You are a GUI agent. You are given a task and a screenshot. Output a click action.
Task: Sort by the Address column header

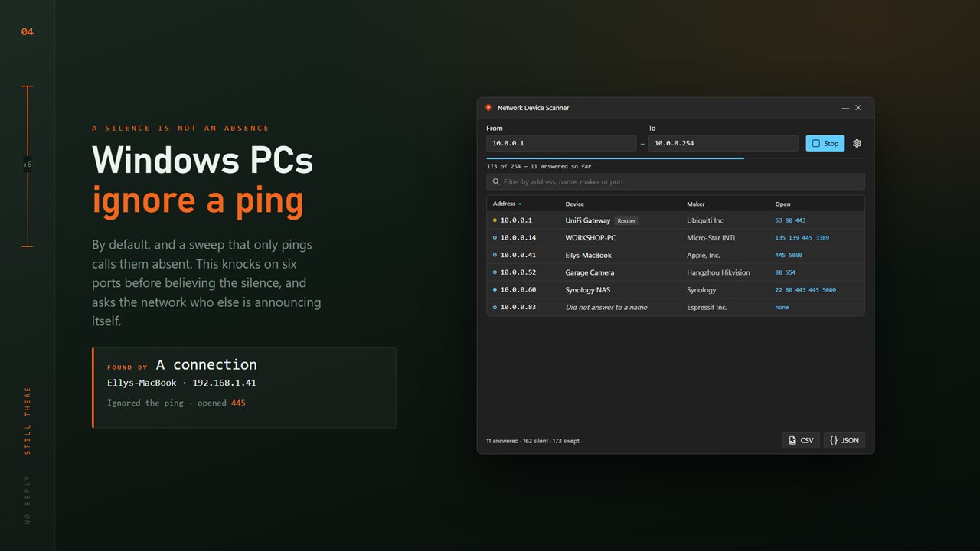504,204
